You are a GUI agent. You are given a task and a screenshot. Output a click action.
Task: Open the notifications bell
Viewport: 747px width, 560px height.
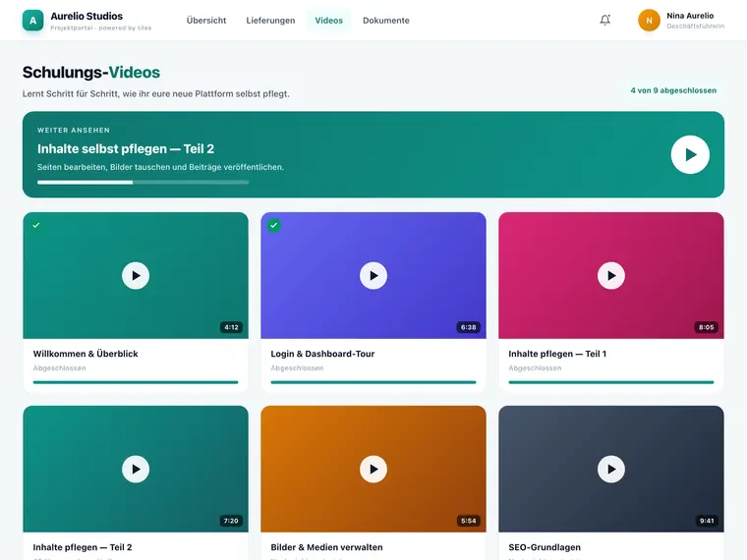click(605, 20)
